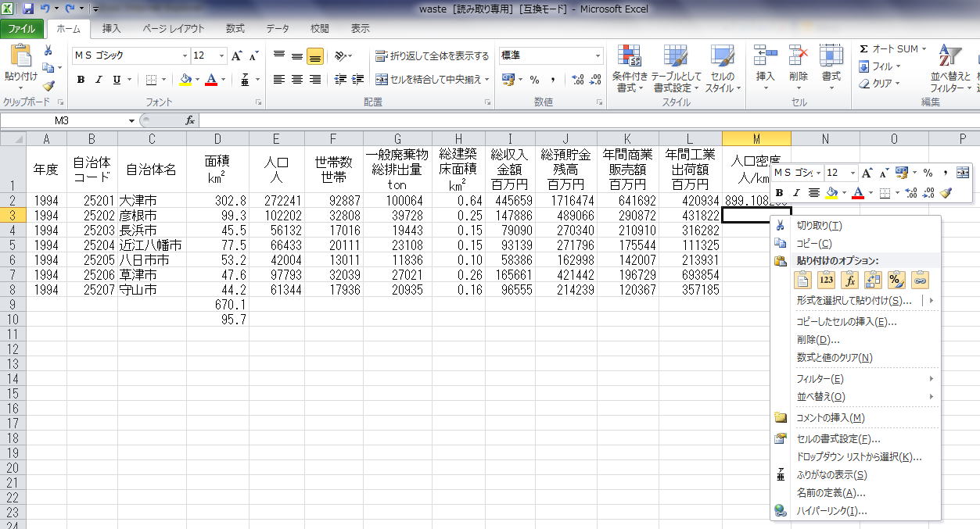Increase font size with the ribbon grow-font icon
The height and width of the screenshot is (529, 980).
click(x=237, y=55)
